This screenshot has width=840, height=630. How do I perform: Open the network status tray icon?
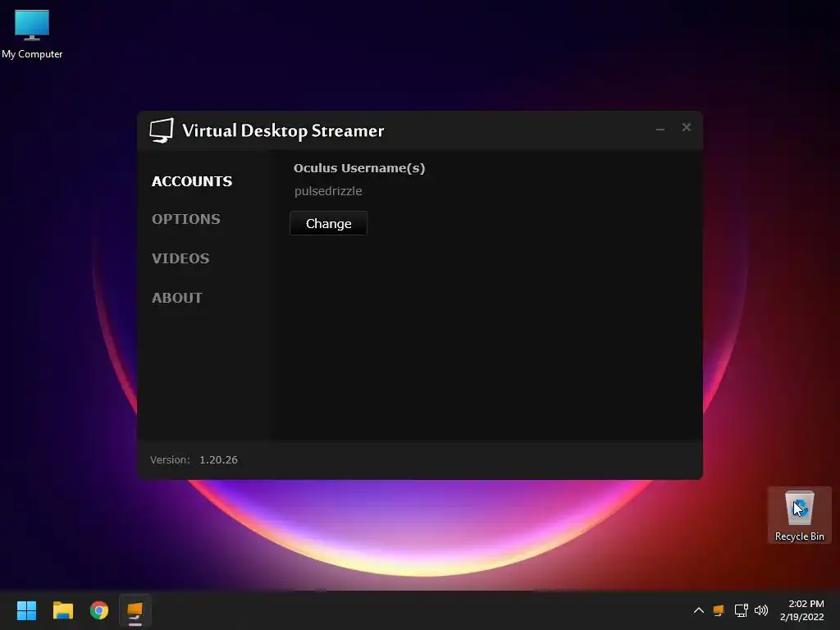[741, 610]
